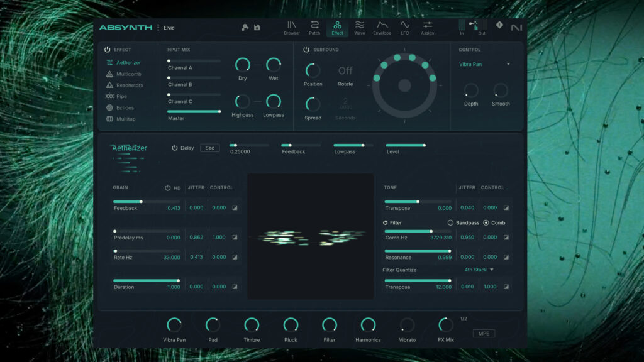
Task: Open the LFO editor
Action: [404, 27]
